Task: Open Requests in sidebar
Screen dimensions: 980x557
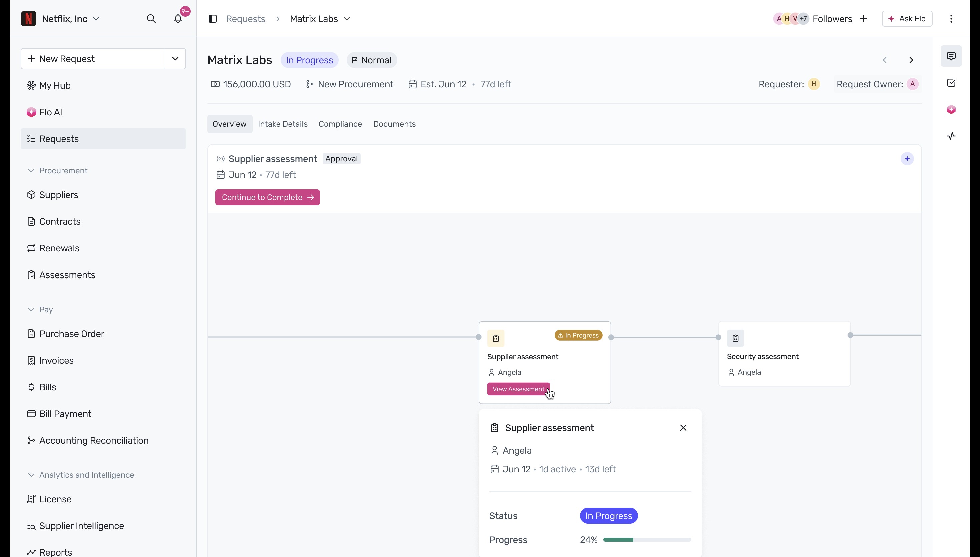Action: (x=103, y=139)
